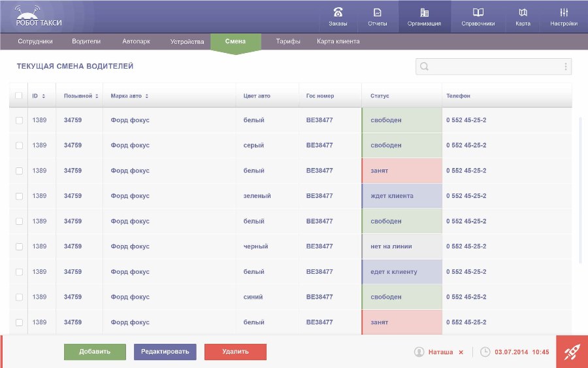Viewport: 588px width, 368px height.
Task: Switch to the Устройства tab
Action: 187,41
